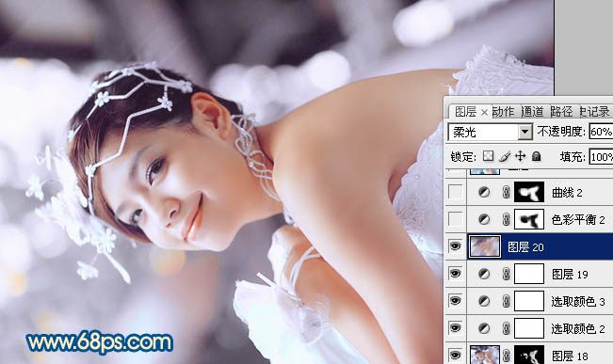Select the 曲线 2 layer mask thumbnail
Screen dimensions: 613x364
(x=529, y=192)
